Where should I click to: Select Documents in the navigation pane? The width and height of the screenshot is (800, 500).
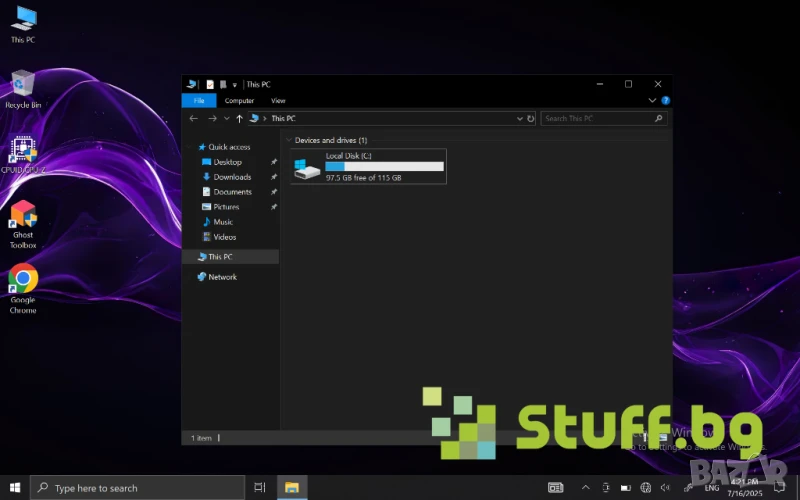232,192
